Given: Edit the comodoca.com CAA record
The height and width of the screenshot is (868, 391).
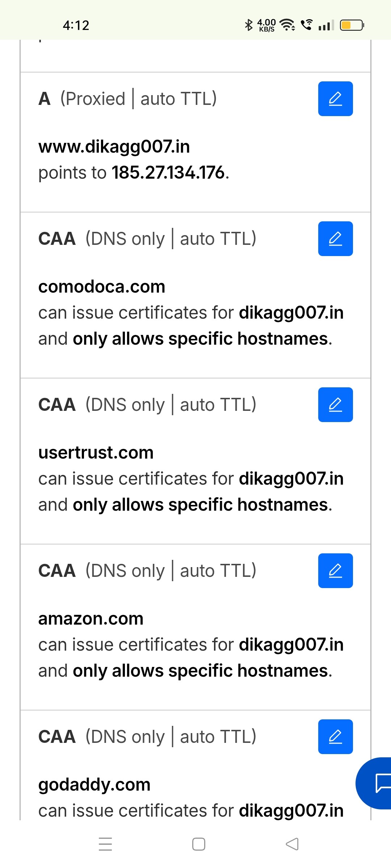Looking at the screenshot, I should 335,239.
